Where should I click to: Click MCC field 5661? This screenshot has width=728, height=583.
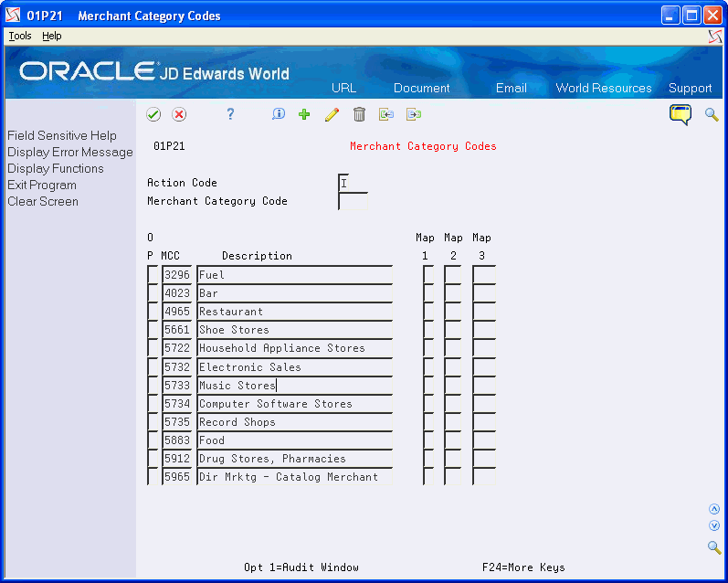(177, 330)
